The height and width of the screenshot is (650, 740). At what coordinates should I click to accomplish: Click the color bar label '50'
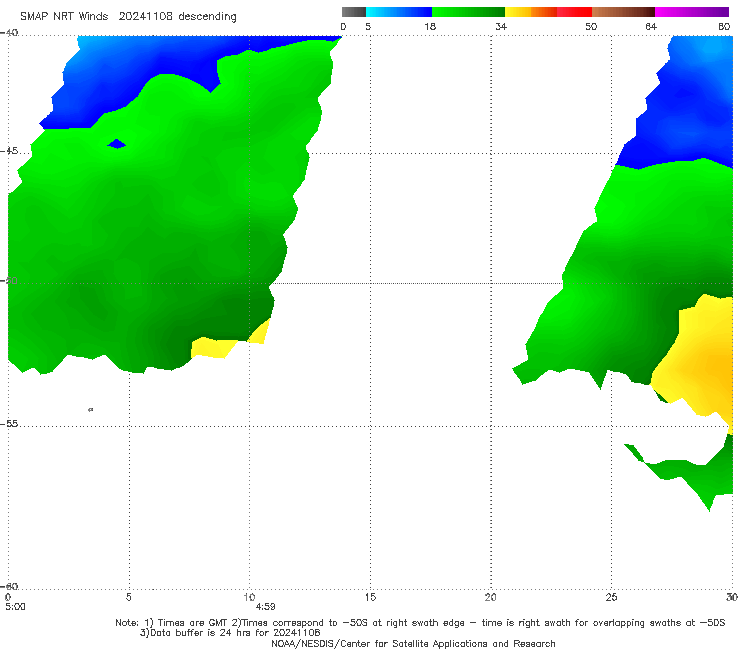click(591, 27)
